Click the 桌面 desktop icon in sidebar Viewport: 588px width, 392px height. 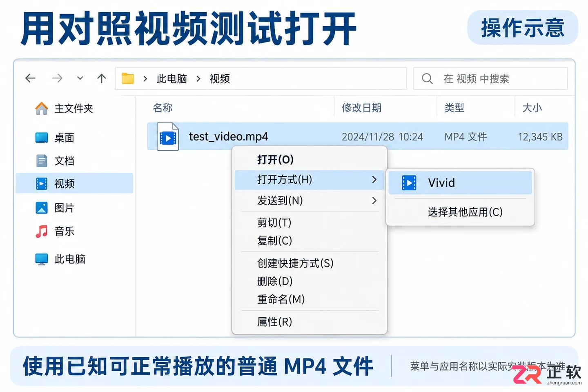tap(42, 138)
